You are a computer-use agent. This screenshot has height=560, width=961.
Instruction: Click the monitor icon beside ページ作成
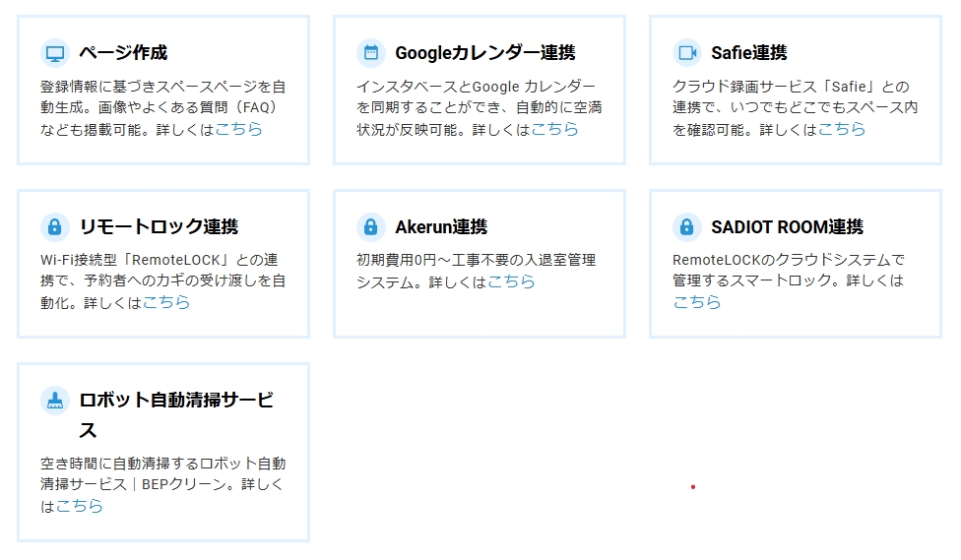pyautogui.click(x=55, y=53)
